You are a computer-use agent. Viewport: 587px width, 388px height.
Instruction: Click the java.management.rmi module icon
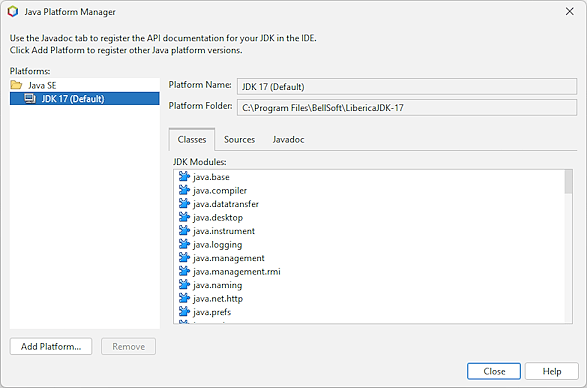tap(184, 271)
